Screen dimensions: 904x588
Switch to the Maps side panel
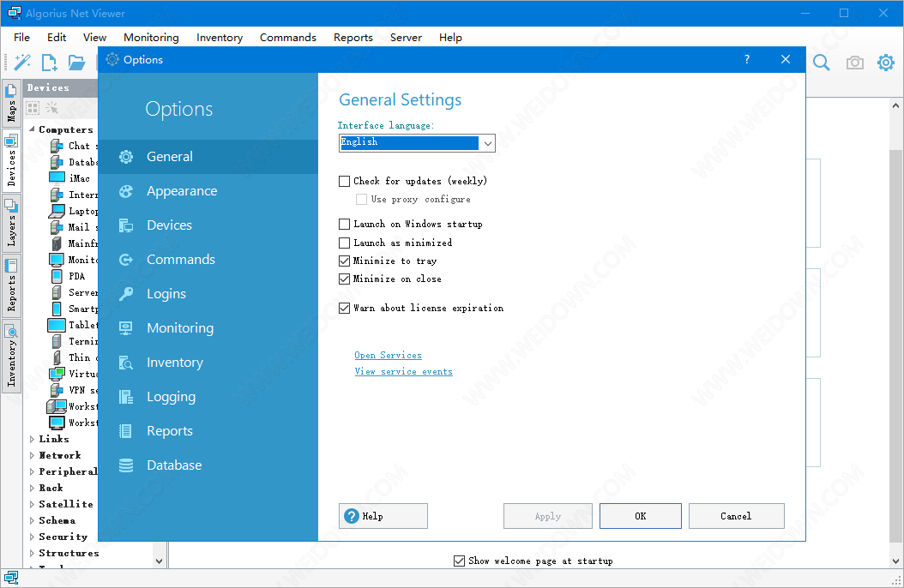tap(11, 103)
